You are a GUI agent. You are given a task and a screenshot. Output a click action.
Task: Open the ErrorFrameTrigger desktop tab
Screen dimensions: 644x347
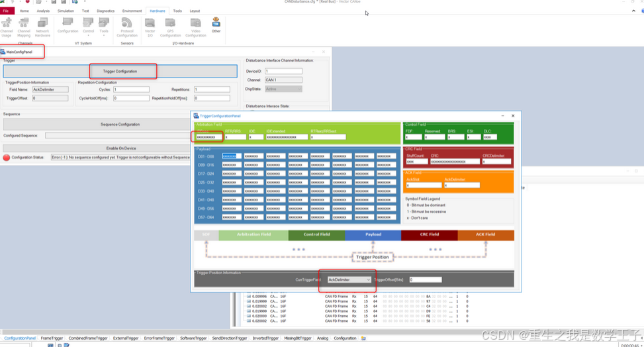160,338
